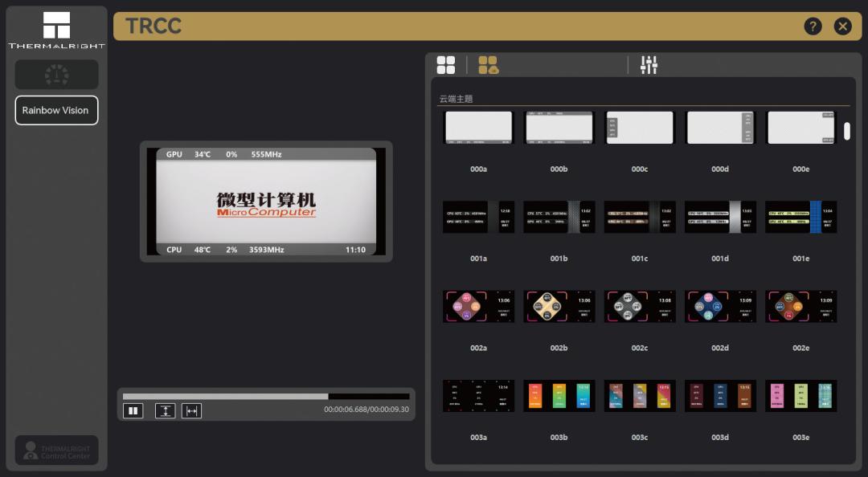Image resolution: width=868 pixels, height=477 pixels.
Task: Select theme thumbnail 000a
Action: pos(479,128)
